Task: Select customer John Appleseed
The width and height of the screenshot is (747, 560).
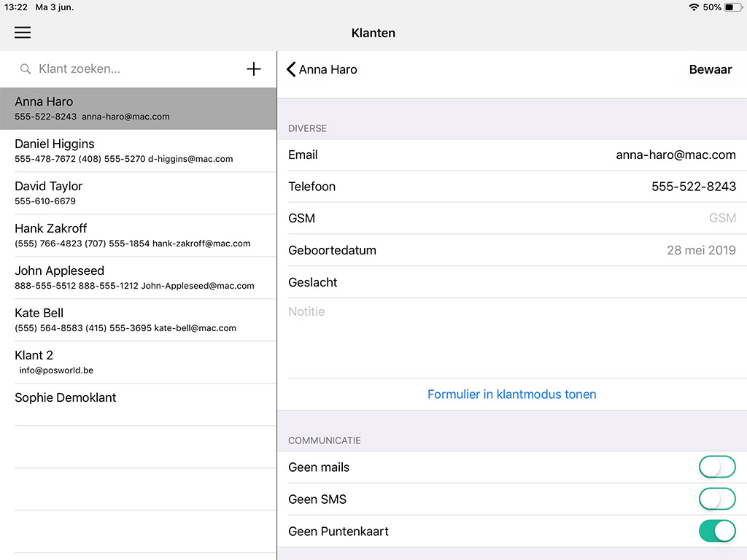Action: [x=138, y=278]
